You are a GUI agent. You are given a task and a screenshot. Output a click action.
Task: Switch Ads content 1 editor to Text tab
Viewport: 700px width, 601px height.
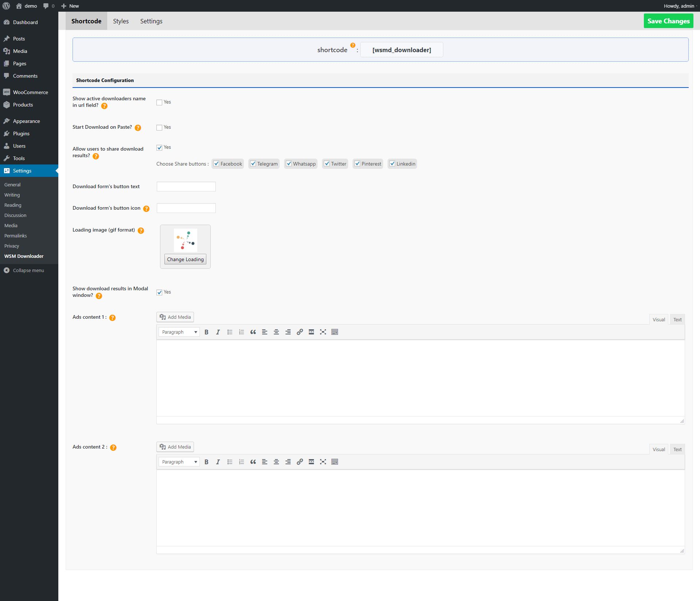click(677, 319)
